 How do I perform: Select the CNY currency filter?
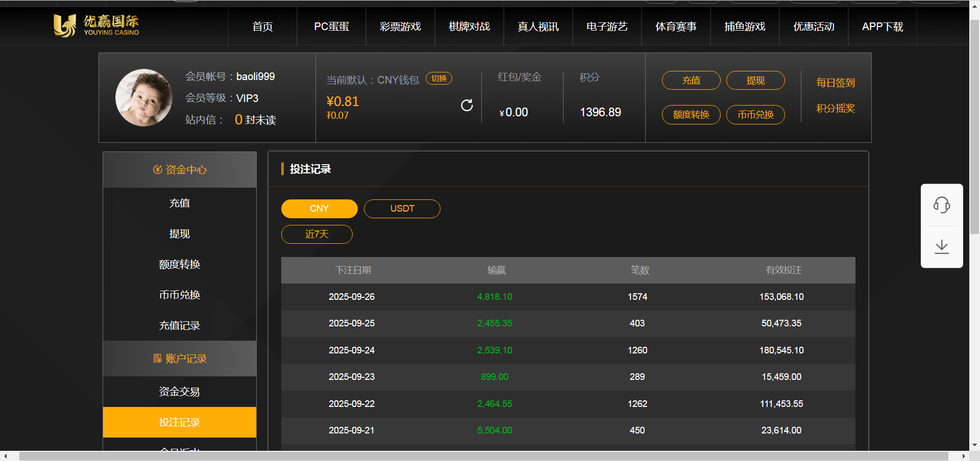pyautogui.click(x=319, y=209)
